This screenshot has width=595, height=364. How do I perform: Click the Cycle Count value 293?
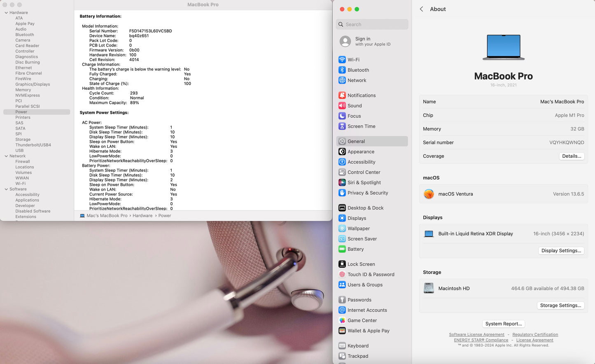134,93
